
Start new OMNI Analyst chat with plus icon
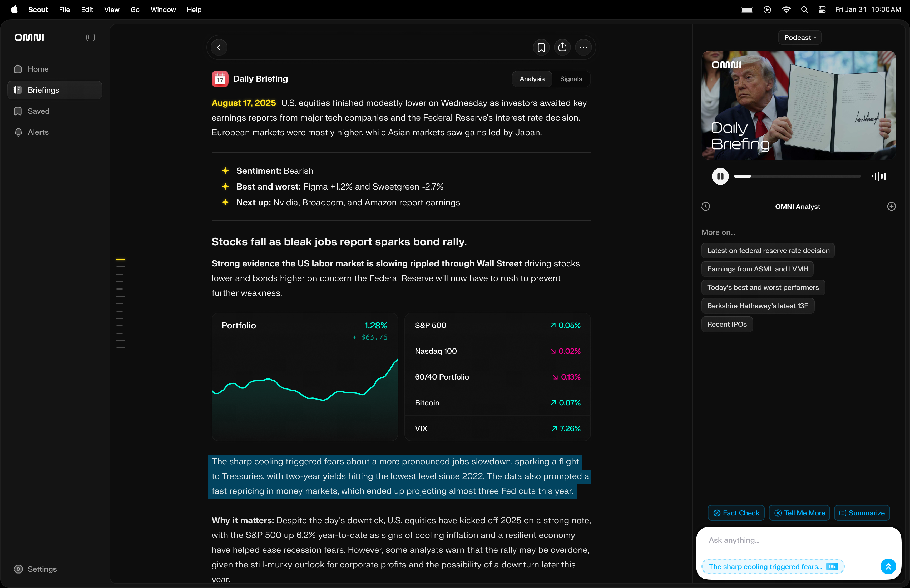[891, 207]
